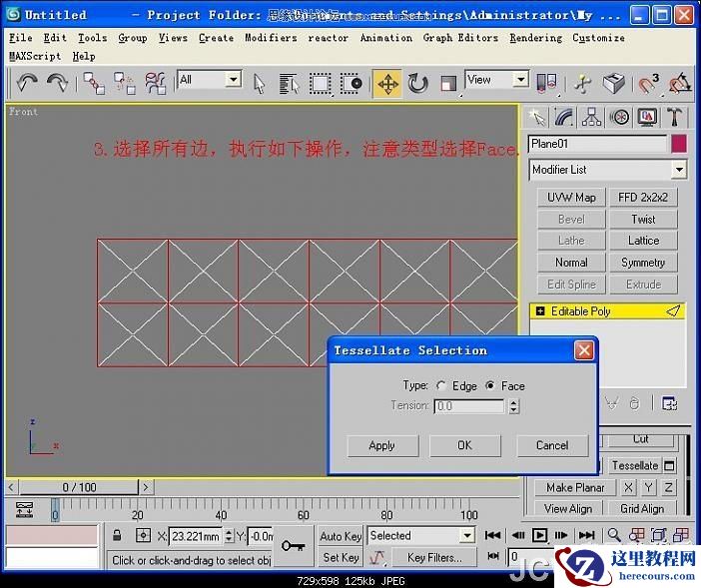Pick Rectangular Selection Region tool

[321, 84]
